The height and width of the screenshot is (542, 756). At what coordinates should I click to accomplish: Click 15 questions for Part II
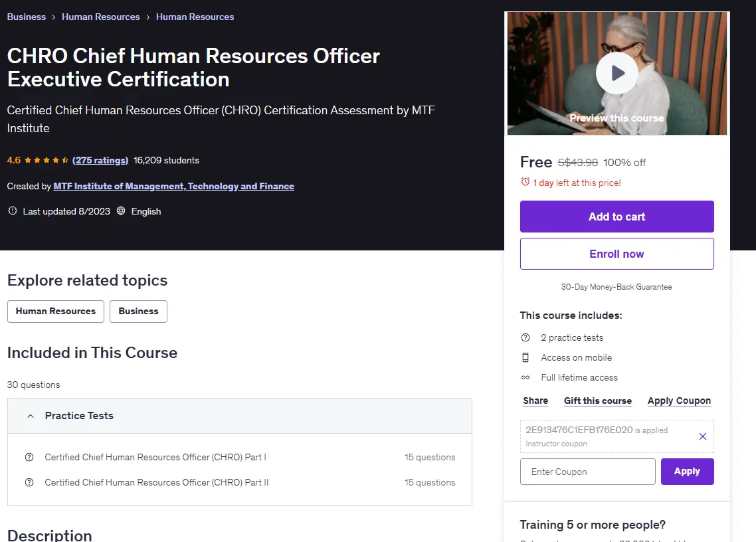[x=430, y=482]
